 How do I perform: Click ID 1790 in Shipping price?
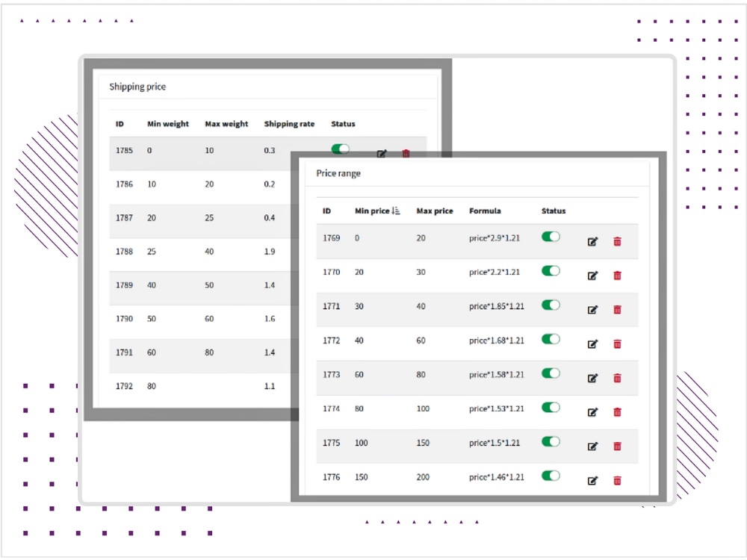point(124,319)
